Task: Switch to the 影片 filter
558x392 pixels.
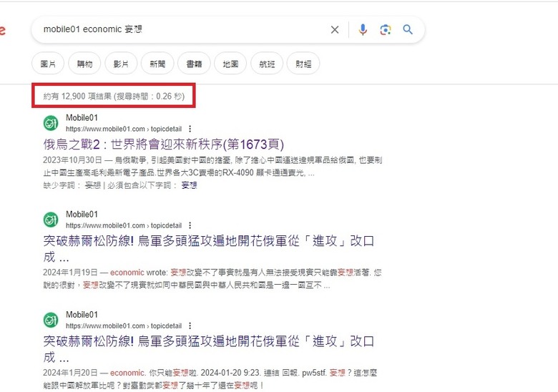Action: click(x=121, y=64)
